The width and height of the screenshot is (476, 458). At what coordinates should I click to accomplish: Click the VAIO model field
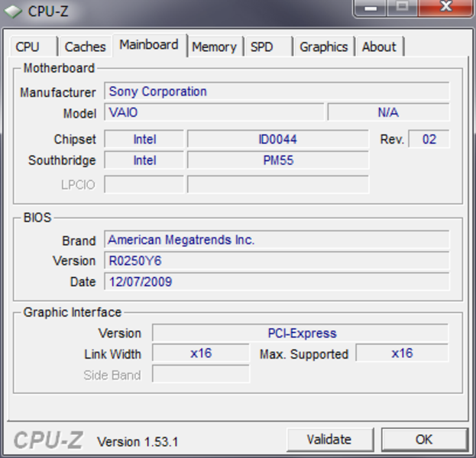coord(214,112)
